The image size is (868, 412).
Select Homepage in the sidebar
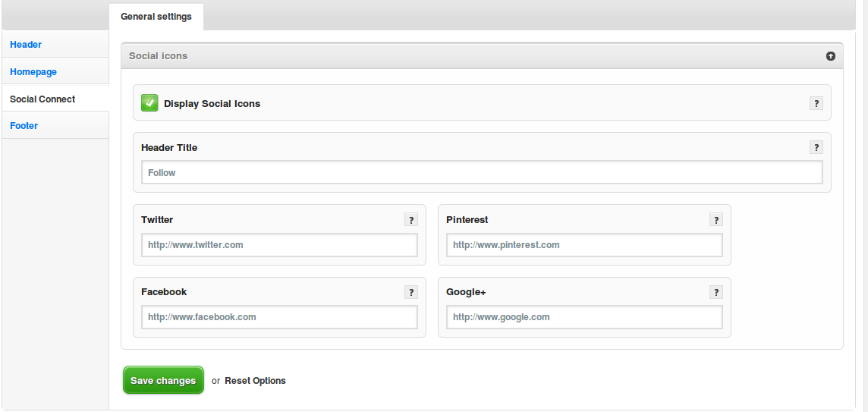coord(33,72)
